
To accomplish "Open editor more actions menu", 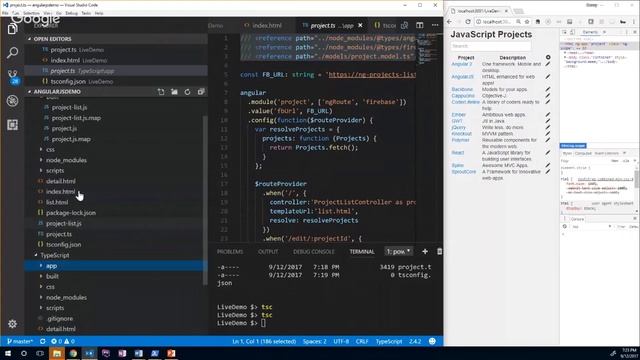I will point(435,25).
